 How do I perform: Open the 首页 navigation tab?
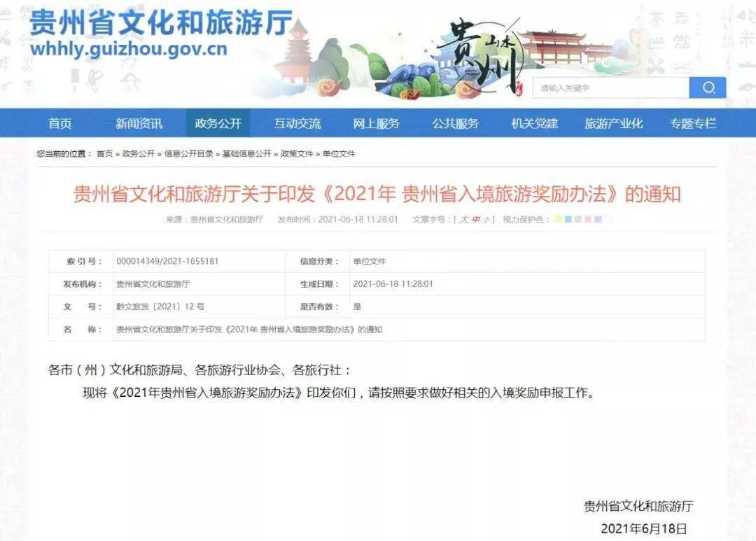point(59,123)
